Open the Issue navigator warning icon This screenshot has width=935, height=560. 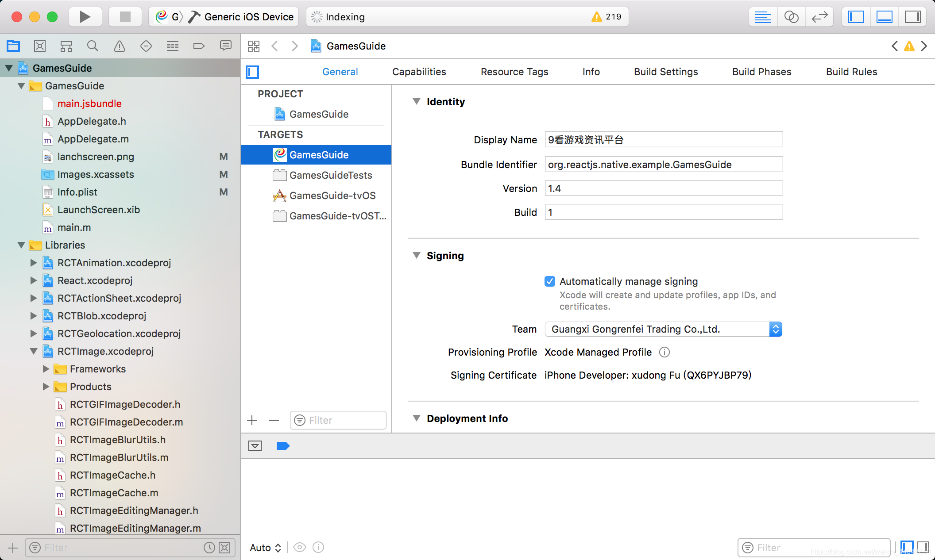(x=120, y=46)
